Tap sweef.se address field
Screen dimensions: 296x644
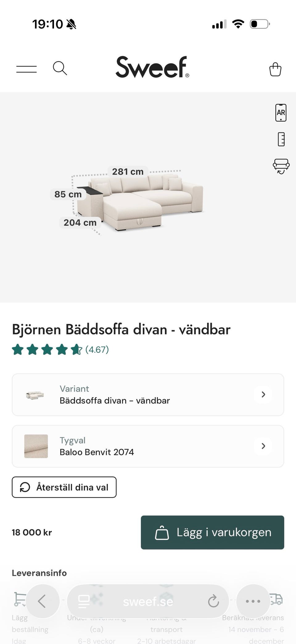pyautogui.click(x=148, y=601)
